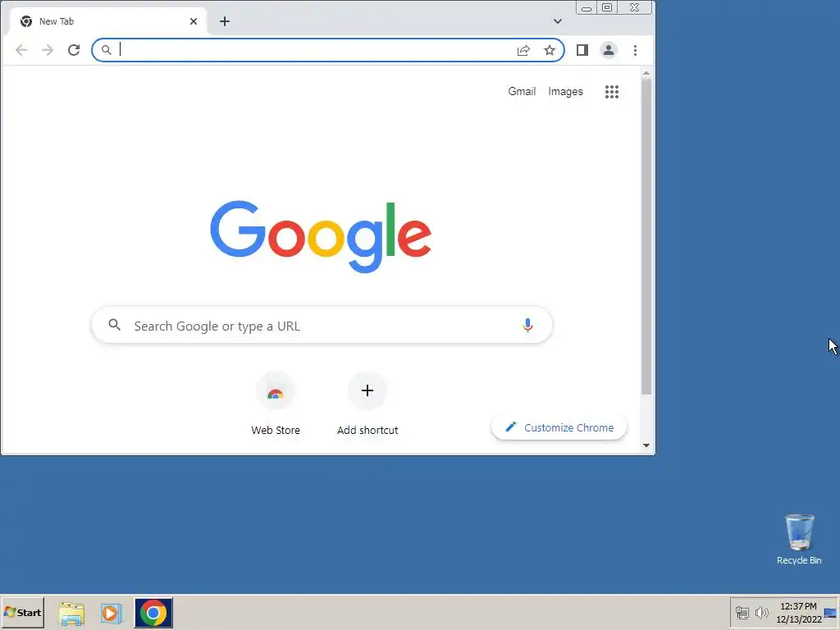The height and width of the screenshot is (630, 840).
Task: Open the Google apps grid
Action: [612, 92]
